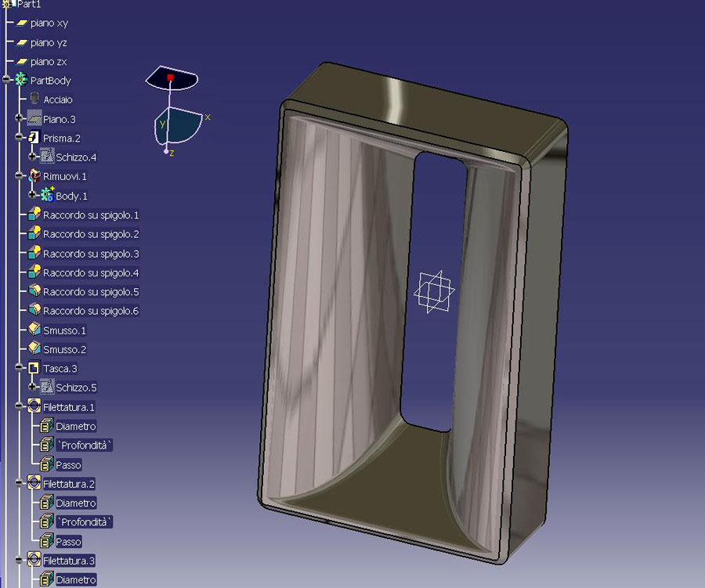Click the piano xy plane icon
This screenshot has height=588, width=705.
point(21,23)
